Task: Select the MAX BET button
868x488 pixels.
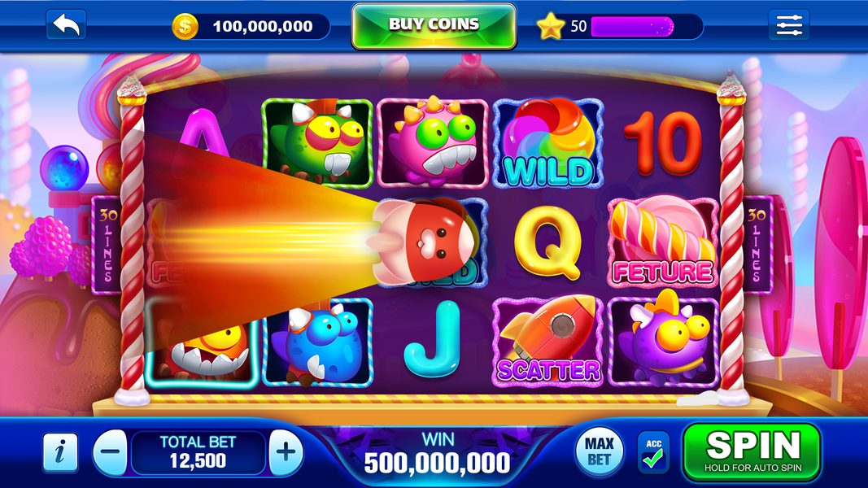Action: (600, 451)
